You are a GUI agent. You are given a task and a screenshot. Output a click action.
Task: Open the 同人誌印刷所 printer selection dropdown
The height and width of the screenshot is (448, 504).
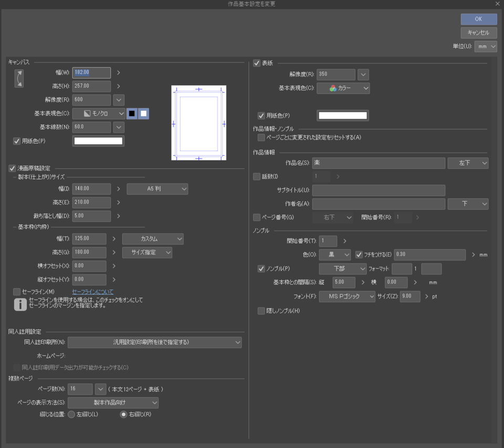(154, 343)
